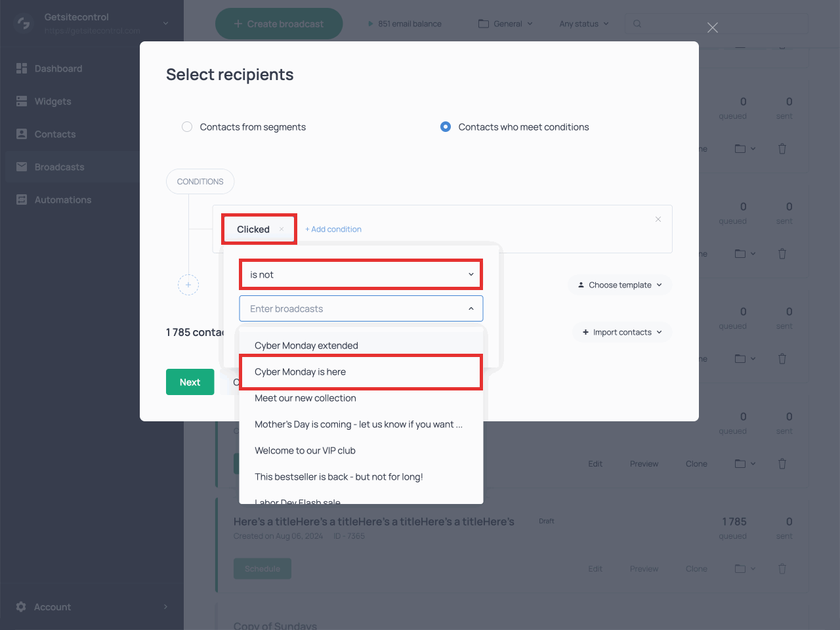
Task: Choose 'Welcome to our VIP club' option
Action: 305,451
